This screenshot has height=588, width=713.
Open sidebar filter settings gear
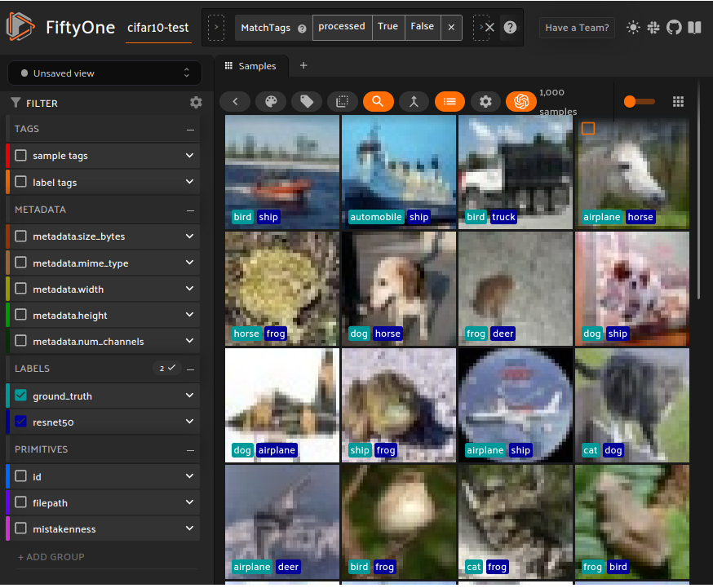196,103
